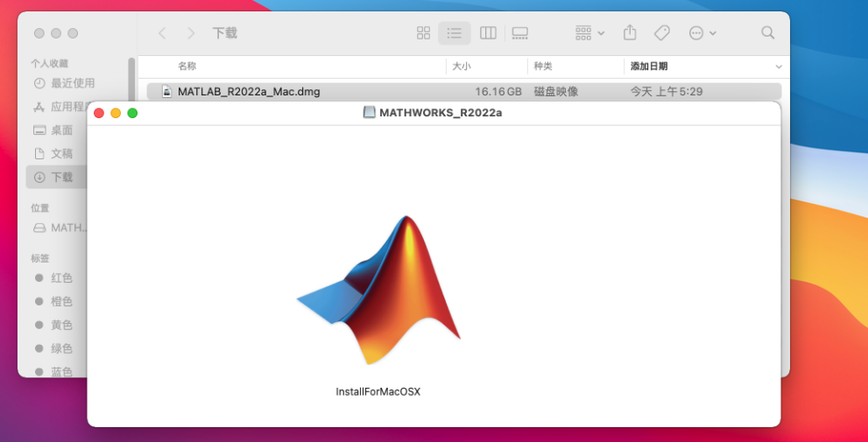Close the MATHWORKS_R2022a window

99,113
